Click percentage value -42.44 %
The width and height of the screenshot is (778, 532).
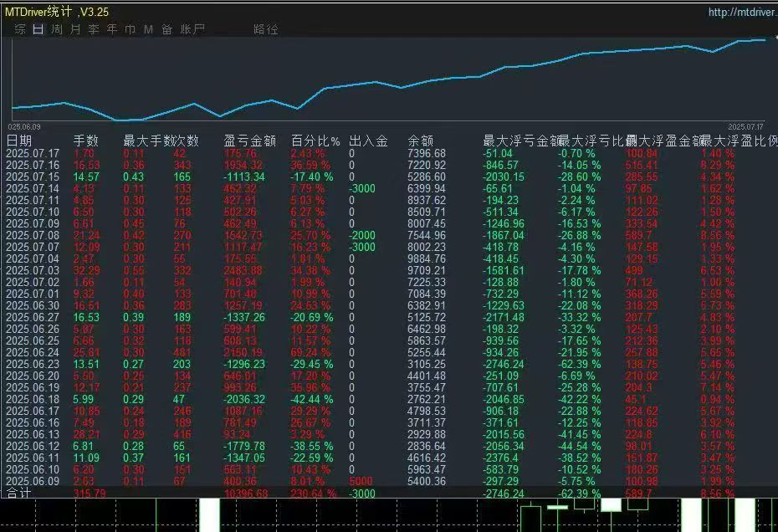[312, 400]
